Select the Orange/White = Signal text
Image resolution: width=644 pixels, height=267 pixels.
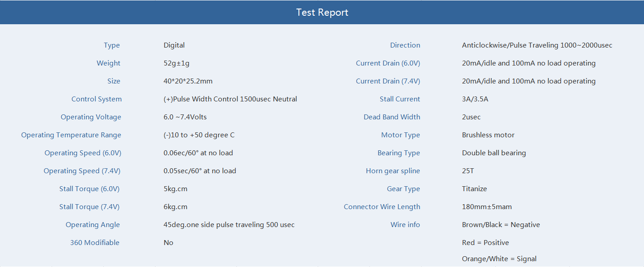tap(499, 259)
